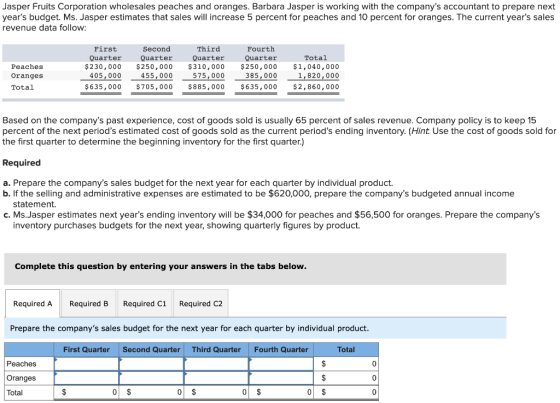Select Oranges Fourth Quarter input cell
Screen dimensions: 560x403
click(x=281, y=378)
